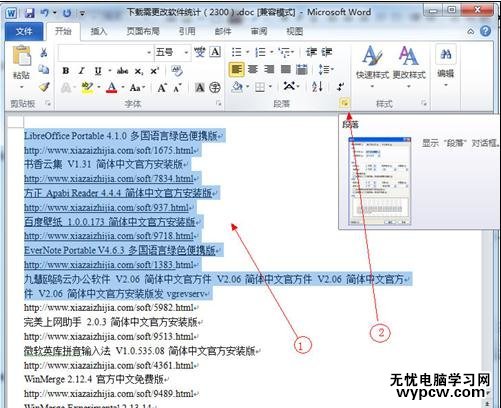The height and width of the screenshot is (408, 501).
Task: Open Change Case Aa dropdown
Action: (x=137, y=88)
